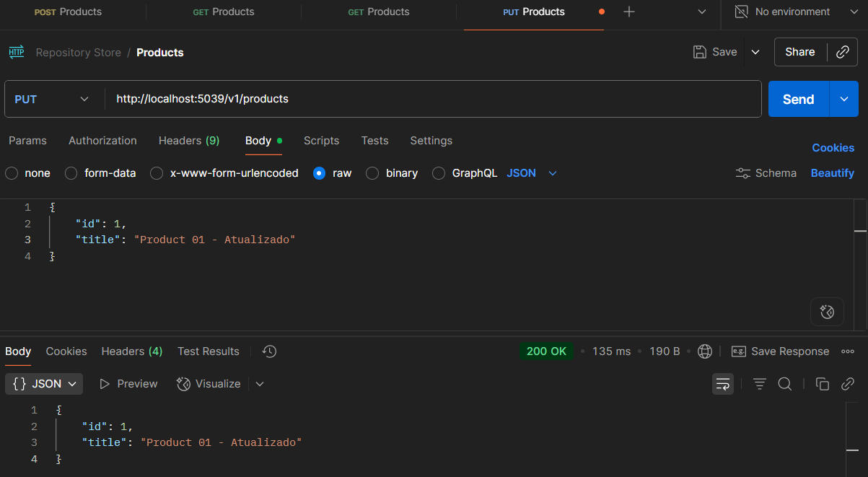Expand the Send button dropdown arrow
The height and width of the screenshot is (477, 868).
click(843, 99)
